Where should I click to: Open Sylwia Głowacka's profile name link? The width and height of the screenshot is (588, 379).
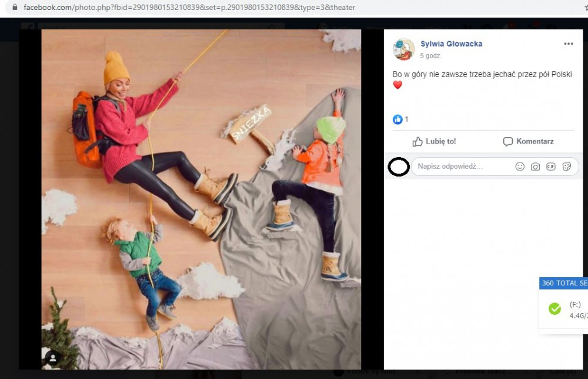point(451,44)
